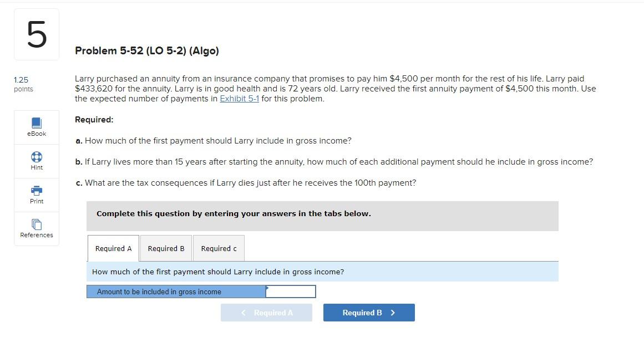Select the question number 5 box
Viewport: 644px width, 363px height.
pos(36,33)
